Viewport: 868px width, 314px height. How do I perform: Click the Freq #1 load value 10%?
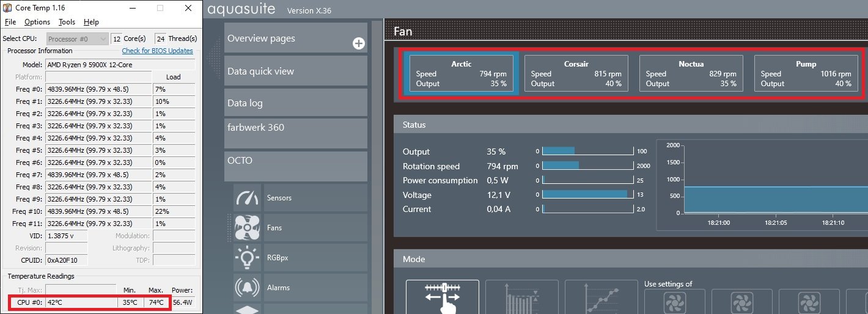(174, 101)
